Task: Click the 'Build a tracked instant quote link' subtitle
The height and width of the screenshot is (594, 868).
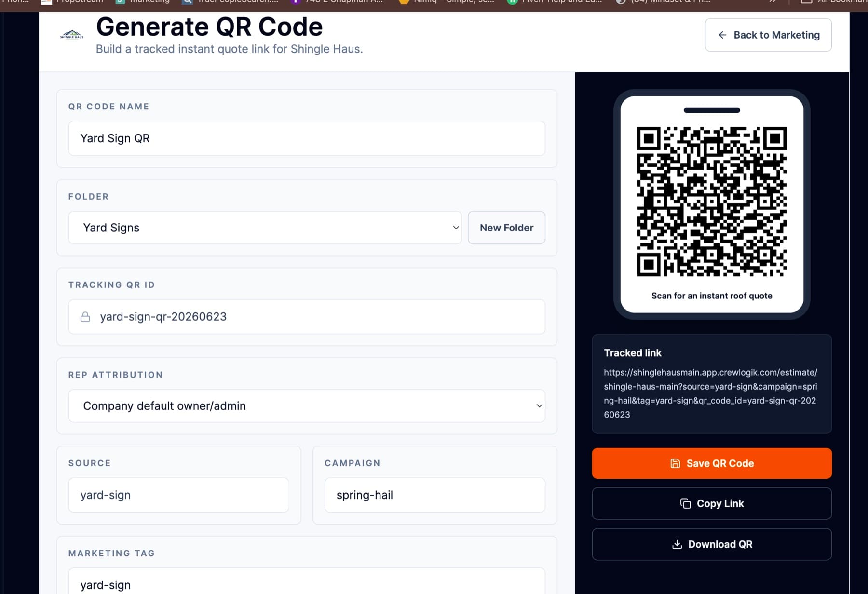Action: 229,49
